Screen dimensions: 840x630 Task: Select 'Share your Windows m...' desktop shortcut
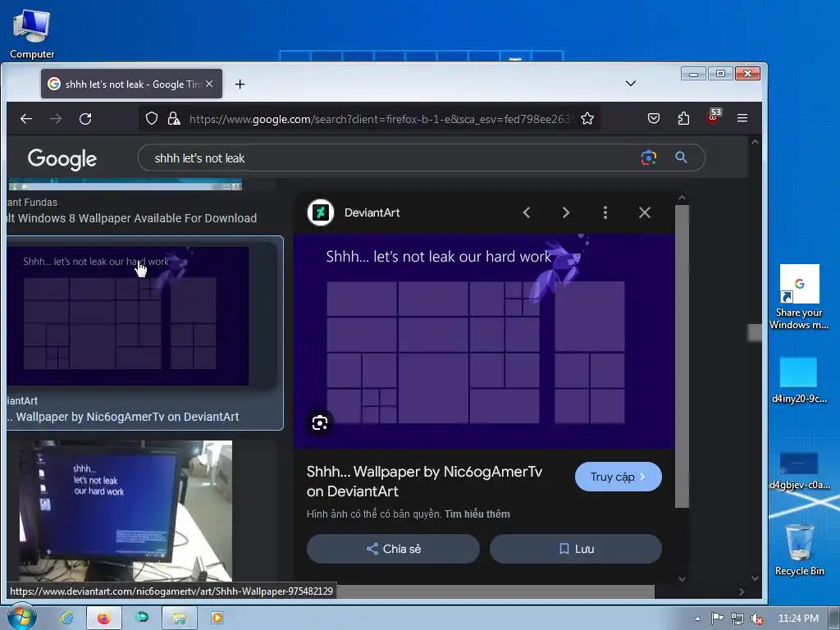click(799, 297)
